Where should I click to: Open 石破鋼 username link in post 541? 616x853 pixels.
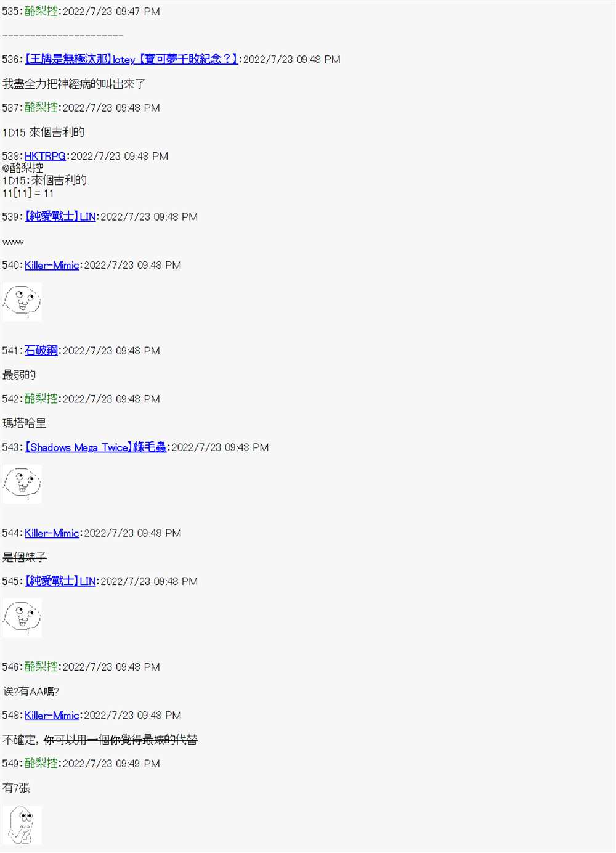(41, 350)
